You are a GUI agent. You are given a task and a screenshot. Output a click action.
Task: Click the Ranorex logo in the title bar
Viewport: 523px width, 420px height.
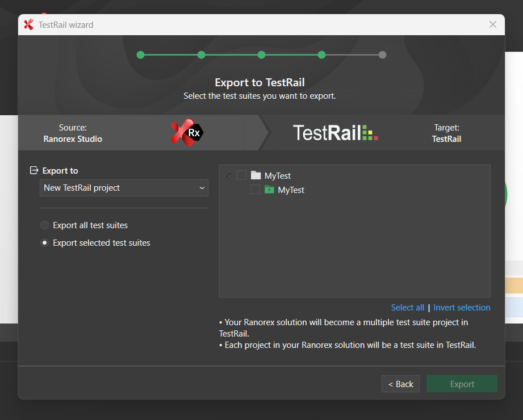(28, 25)
